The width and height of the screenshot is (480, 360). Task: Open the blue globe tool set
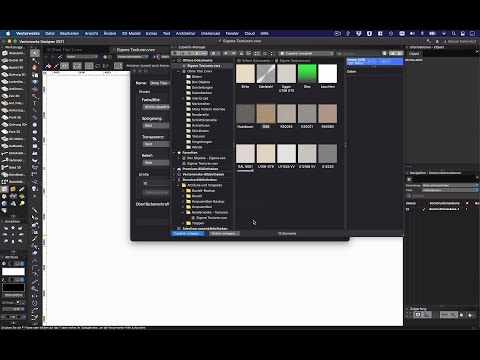coord(4,203)
